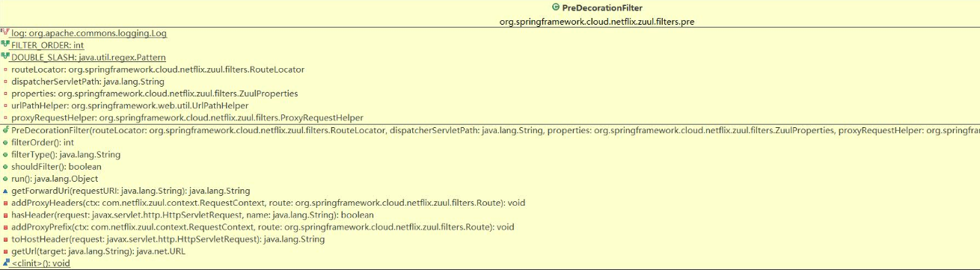Select the properties ZuulProperties field entry
This screenshot has width=980, height=270.
coord(155,93)
